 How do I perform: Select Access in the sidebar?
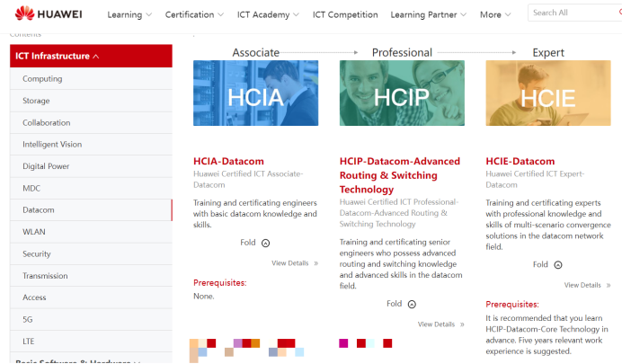click(x=91, y=297)
